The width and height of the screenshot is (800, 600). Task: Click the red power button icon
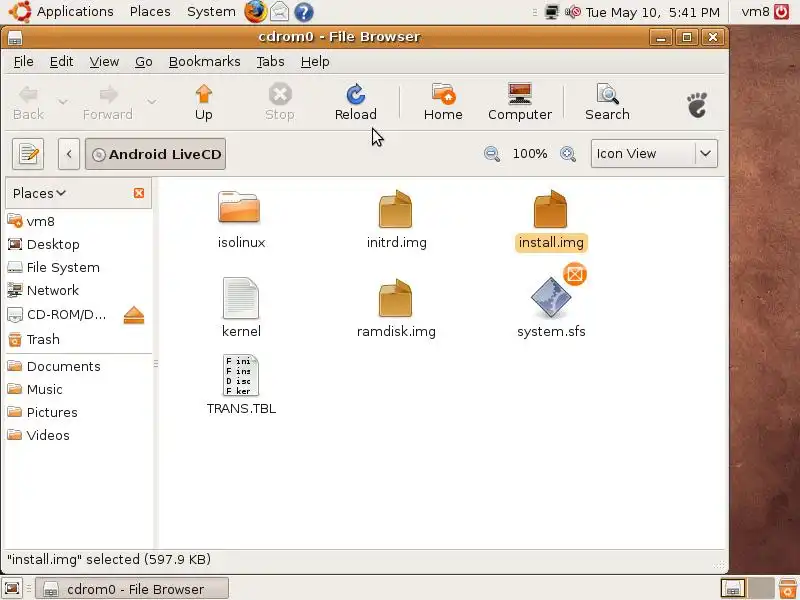(782, 12)
